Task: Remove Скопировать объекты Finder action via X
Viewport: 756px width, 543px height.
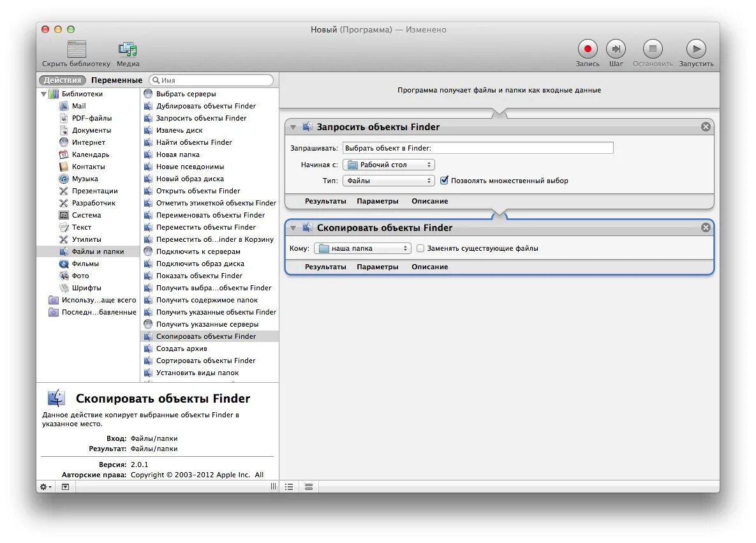Action: (706, 228)
